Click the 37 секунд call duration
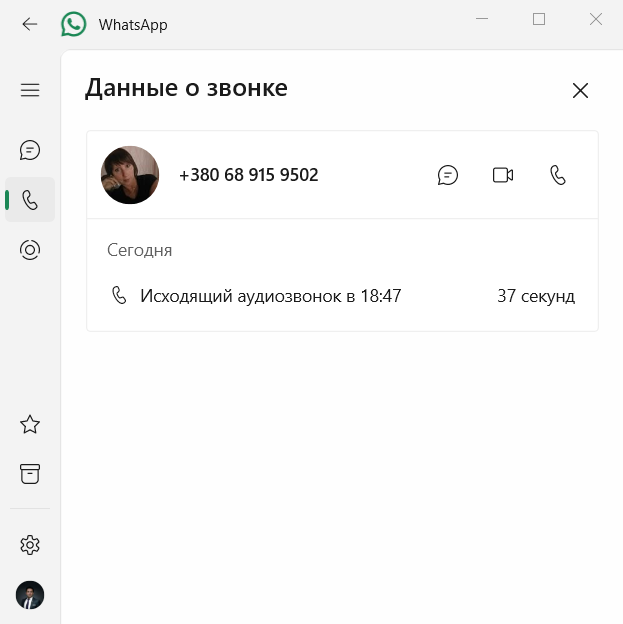The image size is (623, 624). [x=536, y=296]
